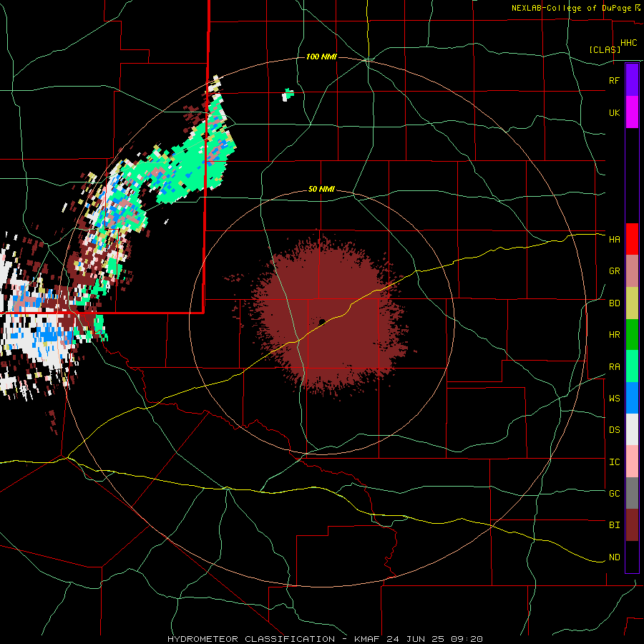Select the BD yellow legend block
644x644 pixels.
(632, 303)
